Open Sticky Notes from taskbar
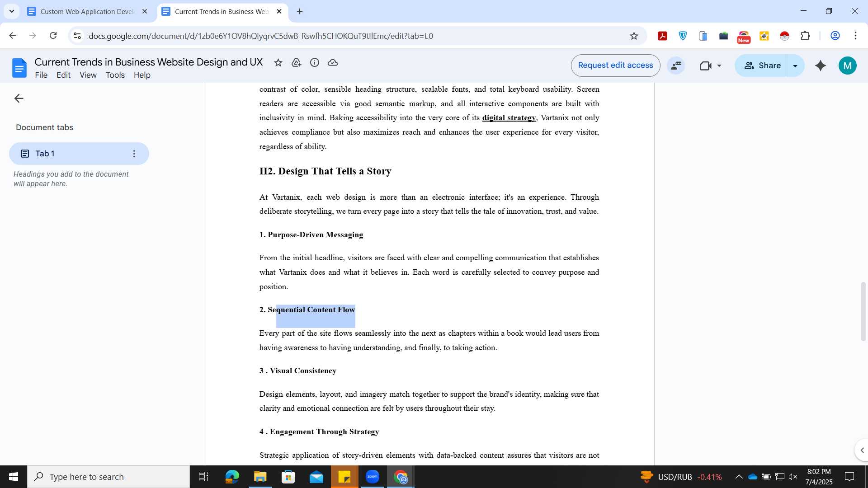The height and width of the screenshot is (488, 868). 344,477
